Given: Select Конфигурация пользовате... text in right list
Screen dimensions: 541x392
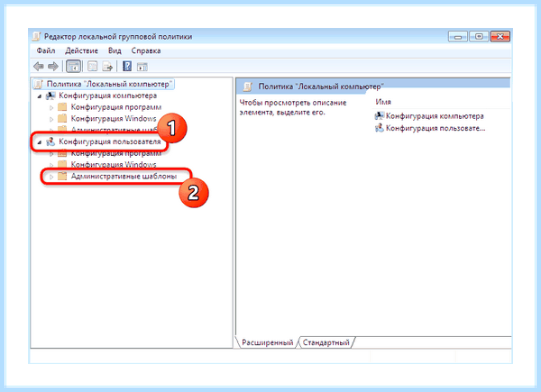Looking at the screenshot, I should click(436, 128).
